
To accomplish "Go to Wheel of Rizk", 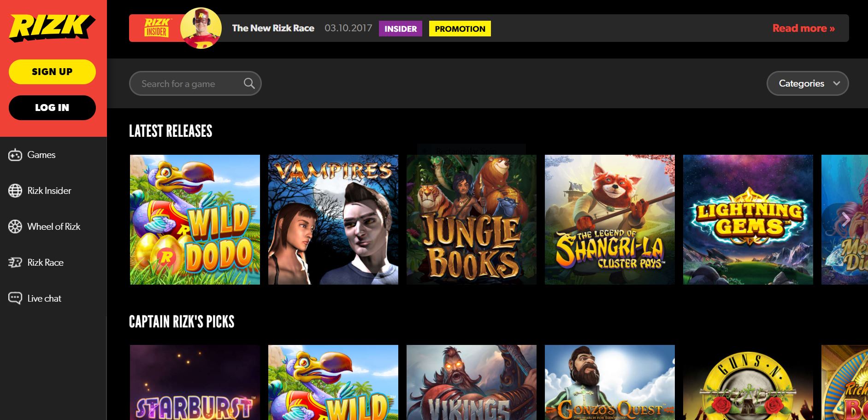I will (53, 227).
